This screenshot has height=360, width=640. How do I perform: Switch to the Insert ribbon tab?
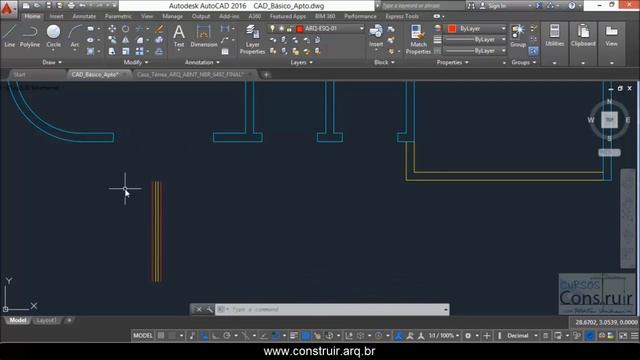click(x=56, y=16)
